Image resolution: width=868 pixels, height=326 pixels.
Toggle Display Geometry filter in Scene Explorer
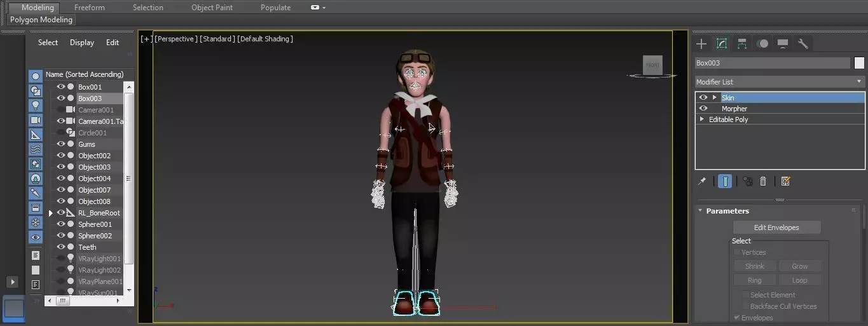click(36, 76)
